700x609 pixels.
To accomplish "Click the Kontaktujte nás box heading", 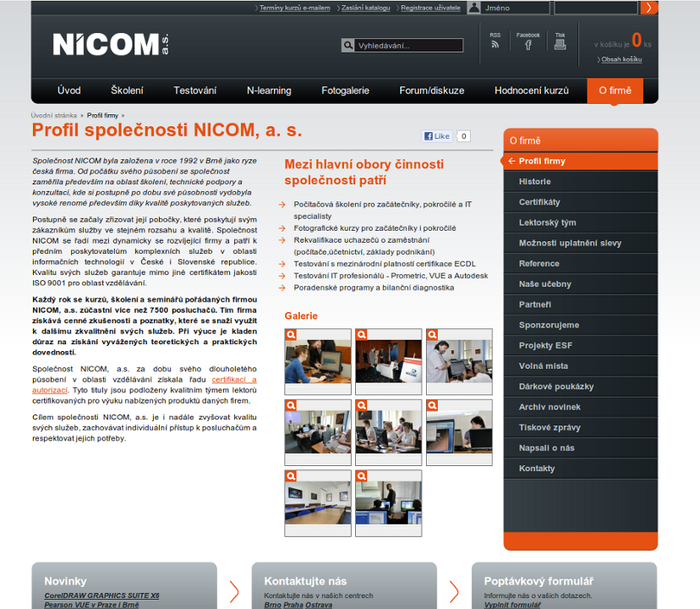I will pyautogui.click(x=305, y=581).
